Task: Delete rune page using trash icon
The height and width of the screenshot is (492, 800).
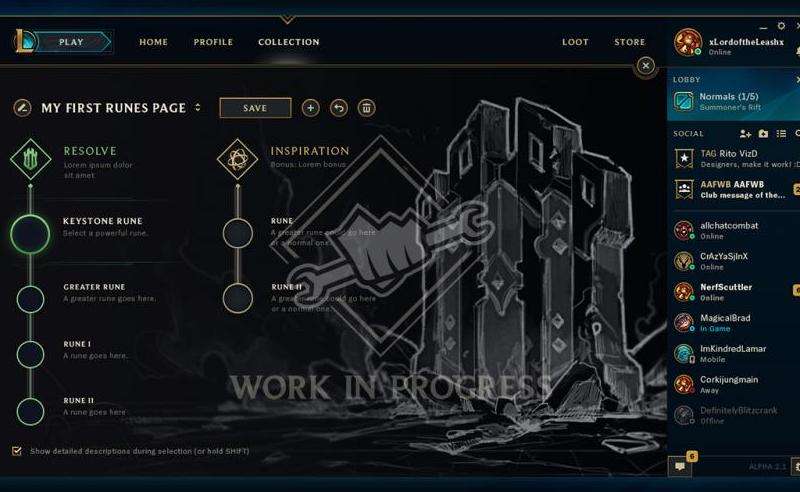Action: click(366, 108)
